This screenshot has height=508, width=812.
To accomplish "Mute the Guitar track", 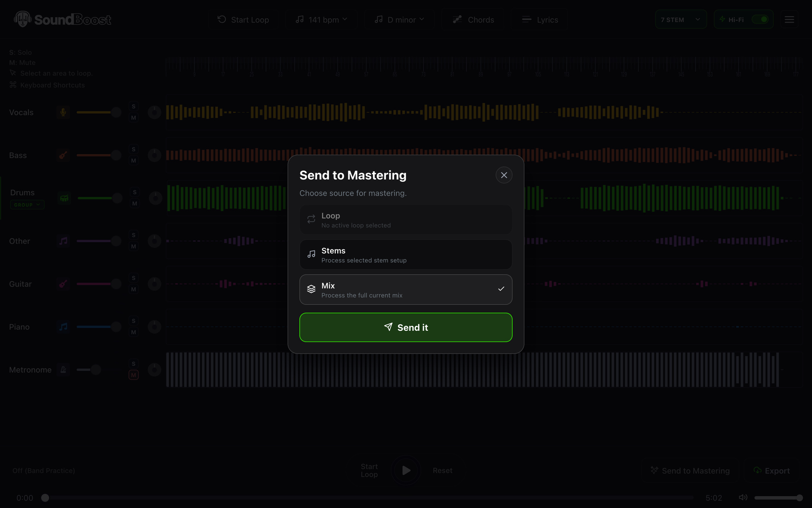I will point(134,289).
